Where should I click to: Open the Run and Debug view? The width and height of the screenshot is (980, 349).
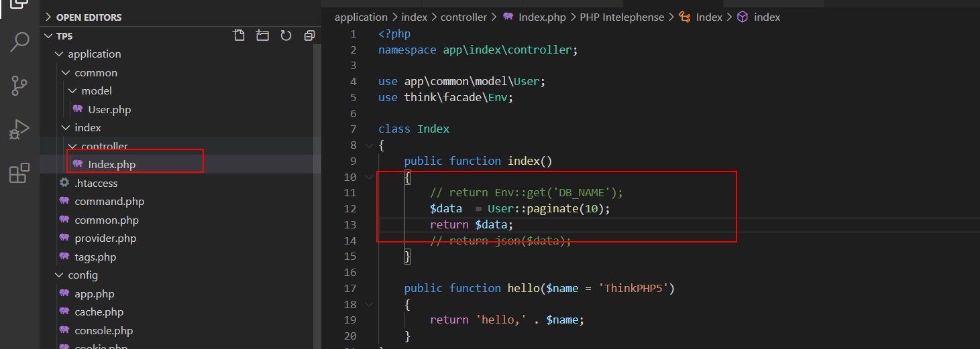[x=19, y=129]
